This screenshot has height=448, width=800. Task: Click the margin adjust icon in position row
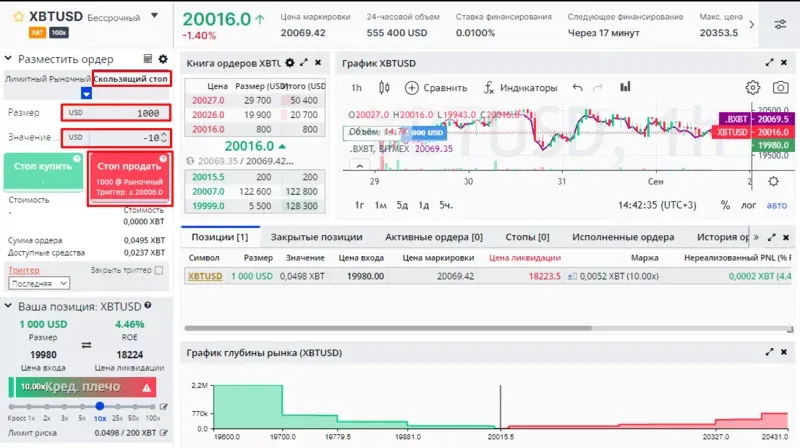(x=572, y=276)
